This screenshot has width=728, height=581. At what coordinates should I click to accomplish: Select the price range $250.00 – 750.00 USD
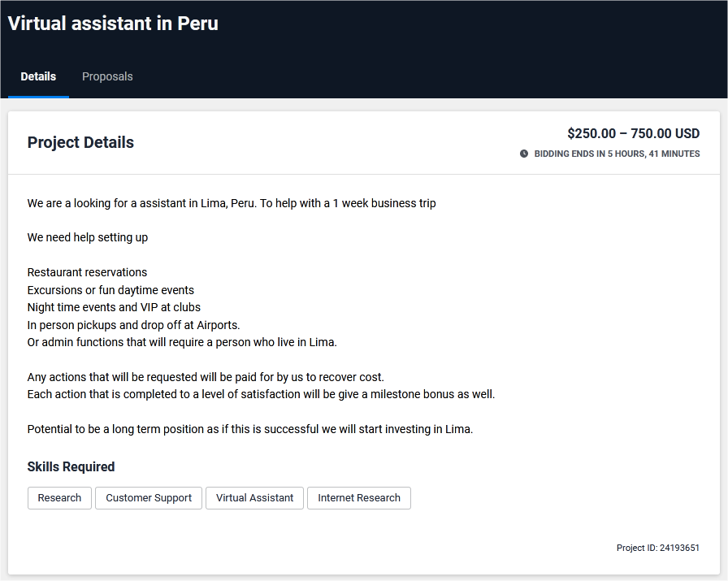coord(633,133)
